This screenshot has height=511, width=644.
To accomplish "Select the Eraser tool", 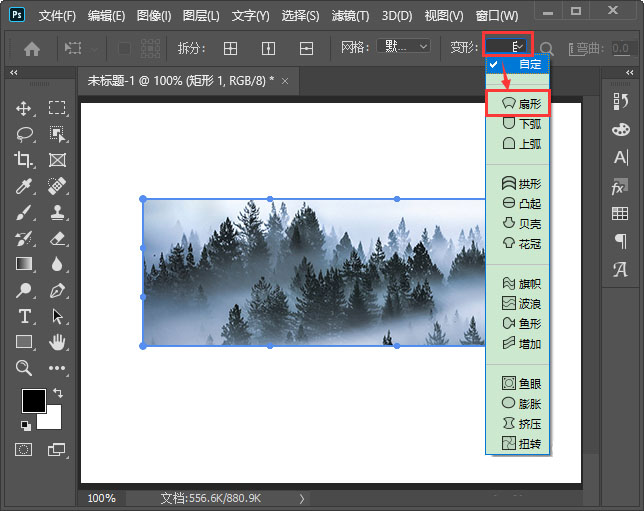I will click(57, 239).
